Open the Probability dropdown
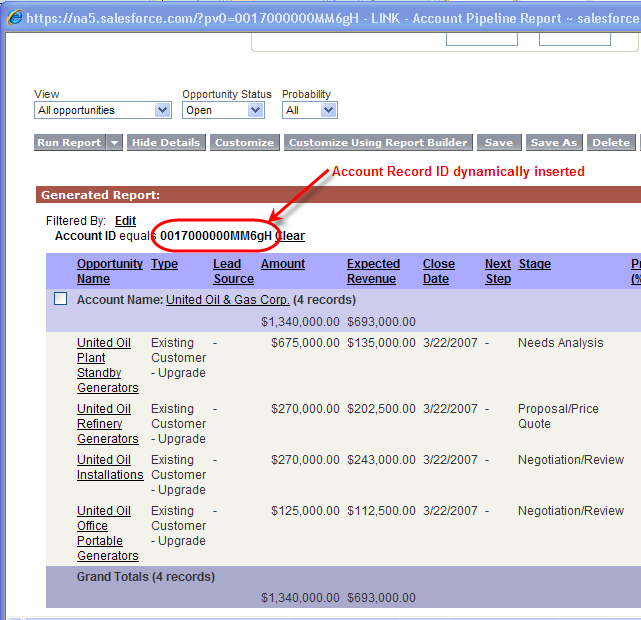The image size is (641, 620). 309,110
